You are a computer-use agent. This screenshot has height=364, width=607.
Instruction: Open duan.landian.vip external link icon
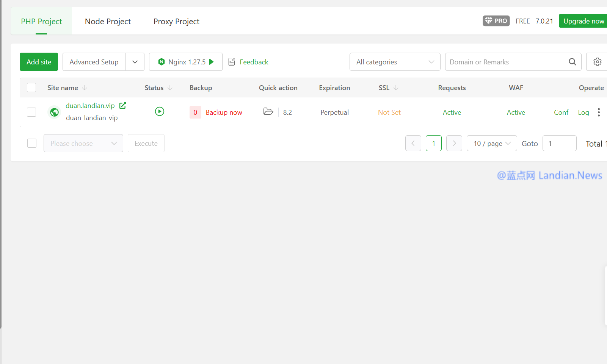(123, 105)
